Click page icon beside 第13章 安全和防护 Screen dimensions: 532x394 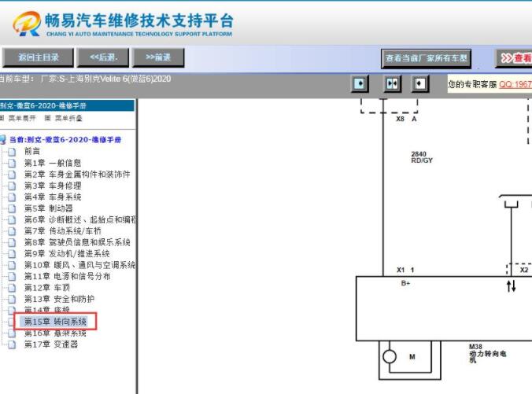click(12, 300)
